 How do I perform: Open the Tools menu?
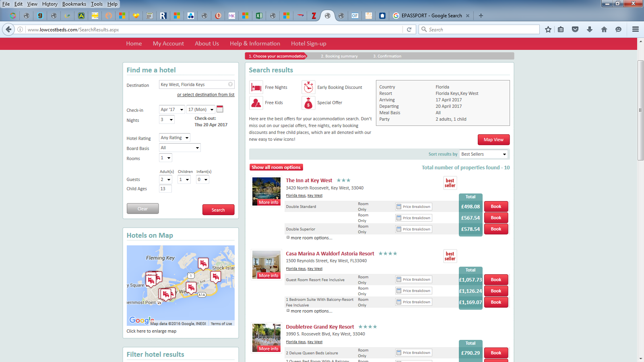pyautogui.click(x=97, y=4)
